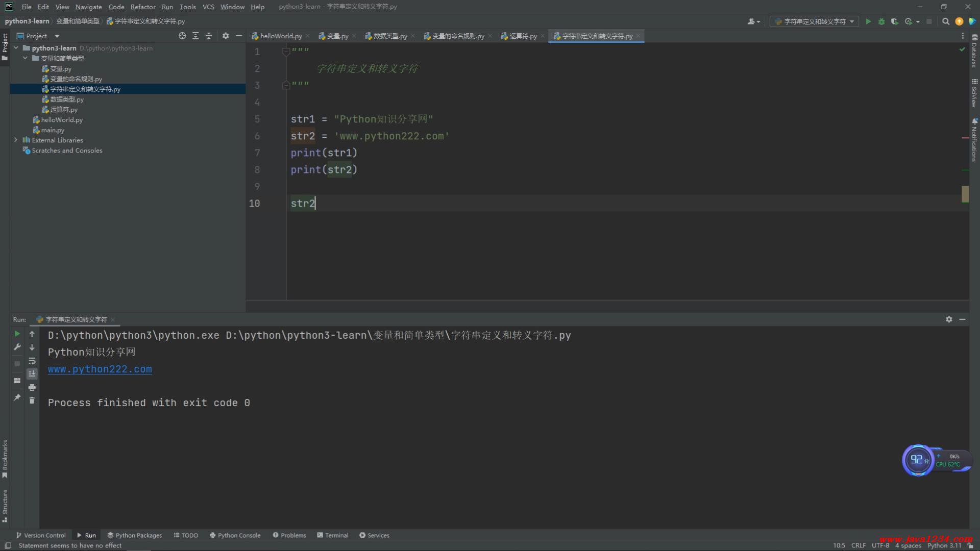Open www.python222.com link in console
Image resolution: width=980 pixels, height=551 pixels.
100,369
